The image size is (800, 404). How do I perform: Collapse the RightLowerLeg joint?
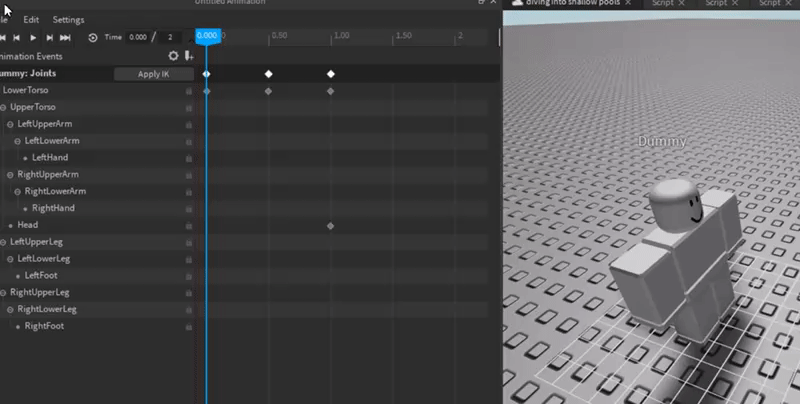(10, 309)
